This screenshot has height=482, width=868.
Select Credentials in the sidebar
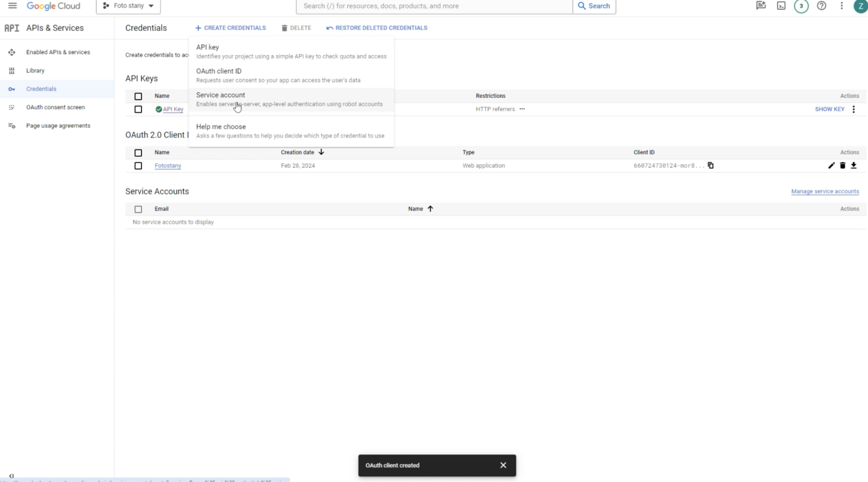point(41,89)
